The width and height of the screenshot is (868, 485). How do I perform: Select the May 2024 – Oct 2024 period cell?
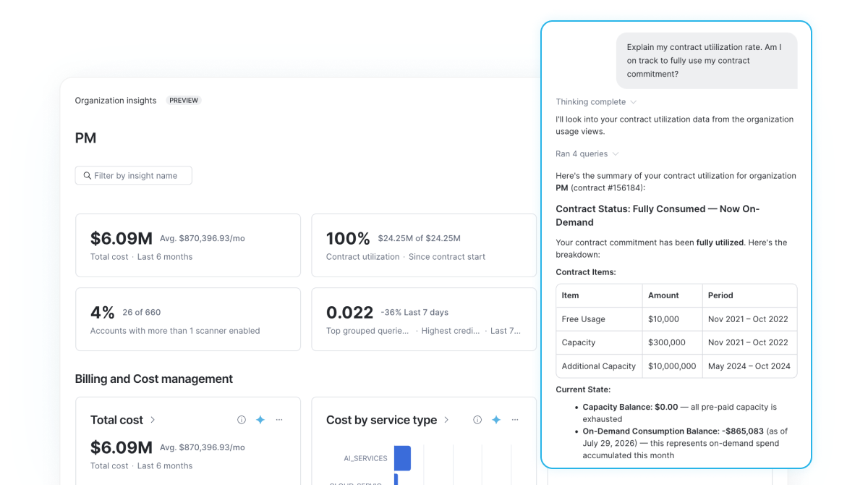point(749,366)
